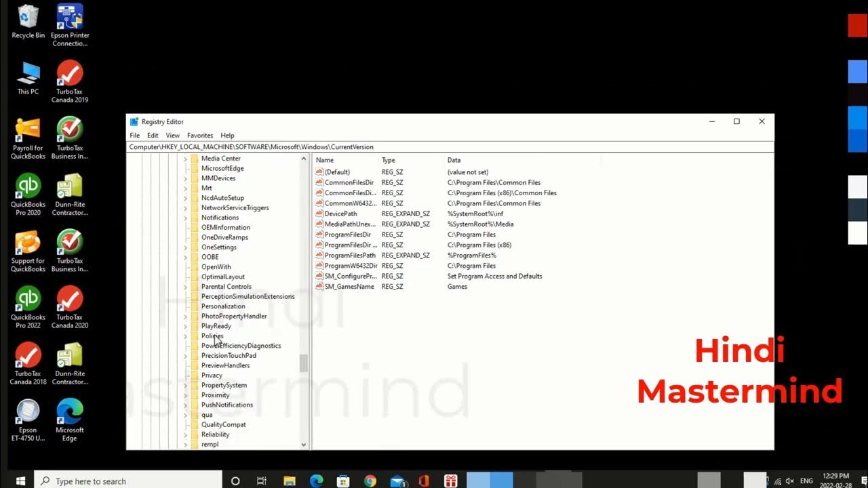Open Task View from the taskbar
The width and height of the screenshot is (868, 488).
(x=262, y=481)
